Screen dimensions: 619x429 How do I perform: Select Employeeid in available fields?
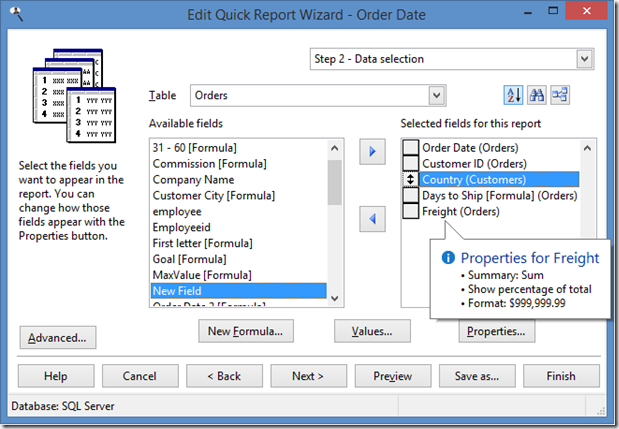(x=238, y=227)
